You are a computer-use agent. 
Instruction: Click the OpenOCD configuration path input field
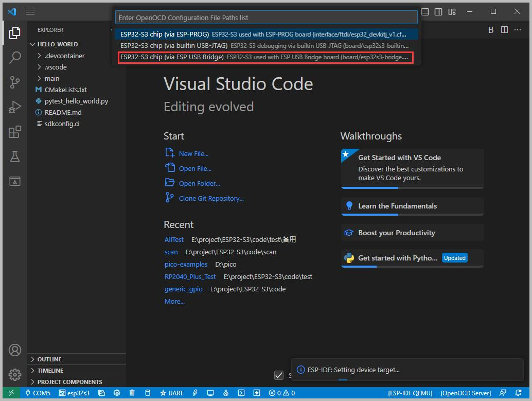pos(265,18)
